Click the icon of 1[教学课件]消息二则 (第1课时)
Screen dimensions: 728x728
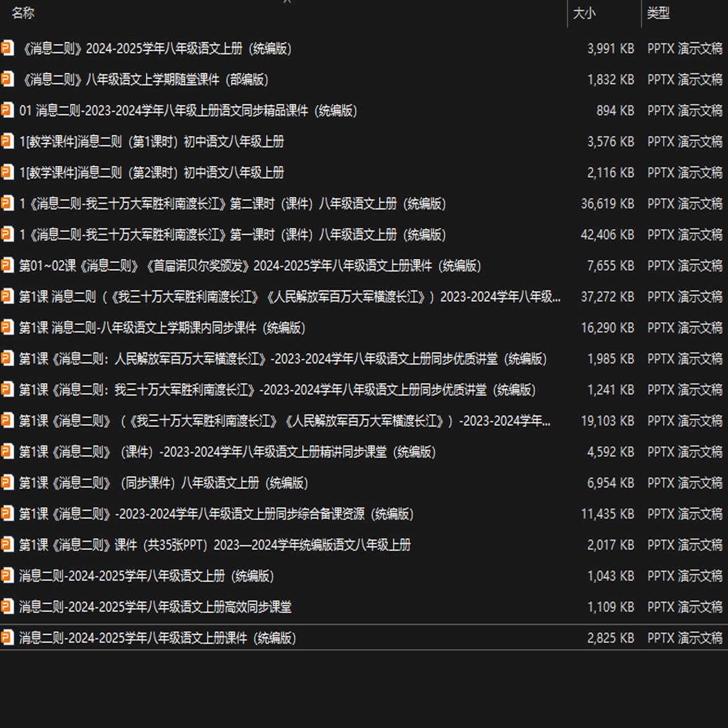coord(7,141)
